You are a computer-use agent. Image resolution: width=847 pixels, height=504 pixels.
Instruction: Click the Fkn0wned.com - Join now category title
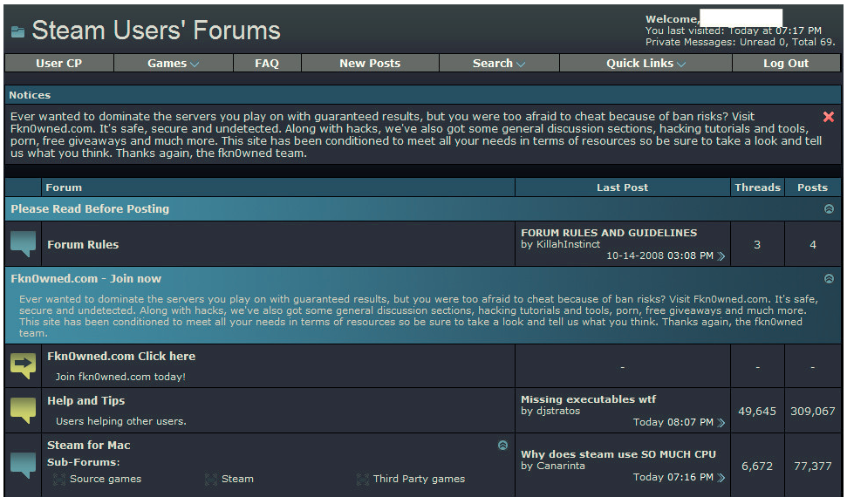pos(85,279)
